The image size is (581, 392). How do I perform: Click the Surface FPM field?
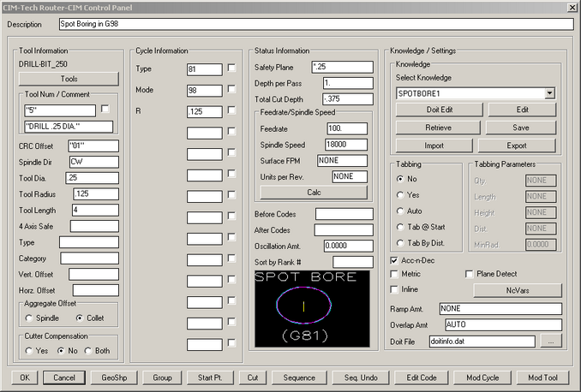pos(343,161)
